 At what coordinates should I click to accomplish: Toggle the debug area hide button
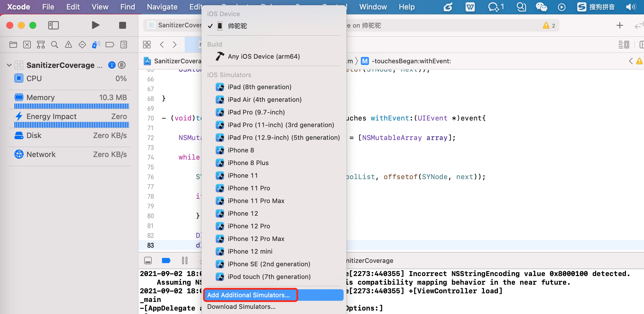point(148,261)
